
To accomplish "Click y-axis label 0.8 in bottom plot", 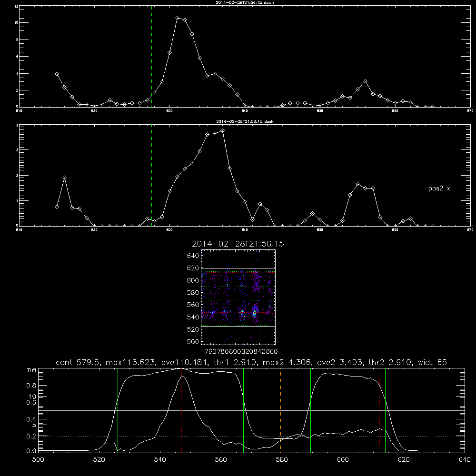I will [31, 386].
